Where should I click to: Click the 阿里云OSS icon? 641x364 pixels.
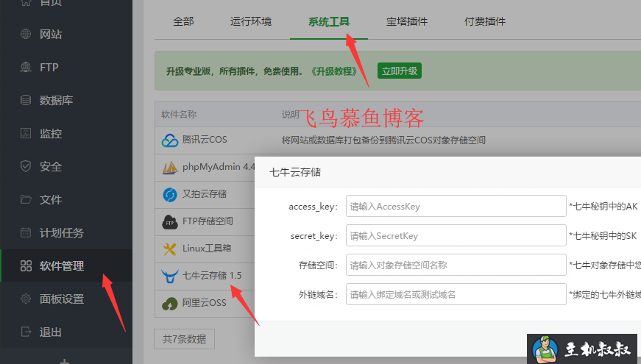(170, 304)
